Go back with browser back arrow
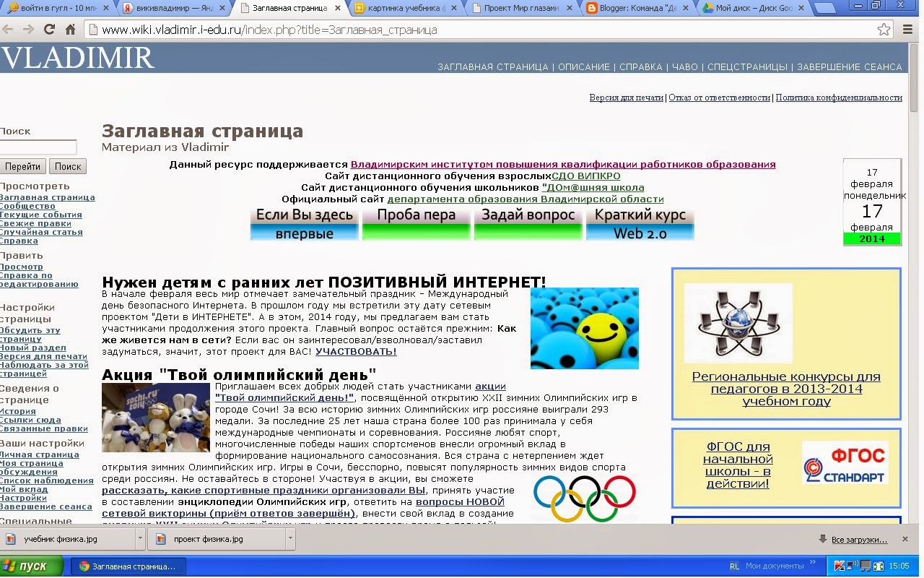This screenshot has width=924, height=578. [9, 30]
